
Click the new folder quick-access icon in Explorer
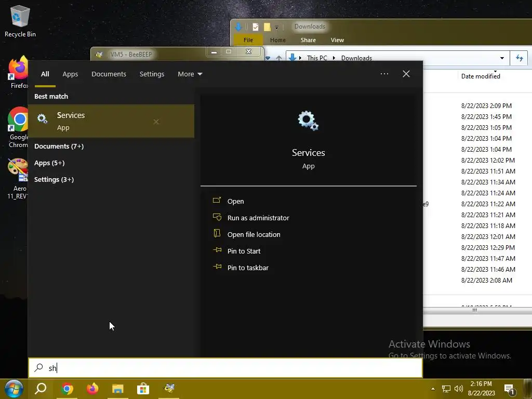pos(267,27)
